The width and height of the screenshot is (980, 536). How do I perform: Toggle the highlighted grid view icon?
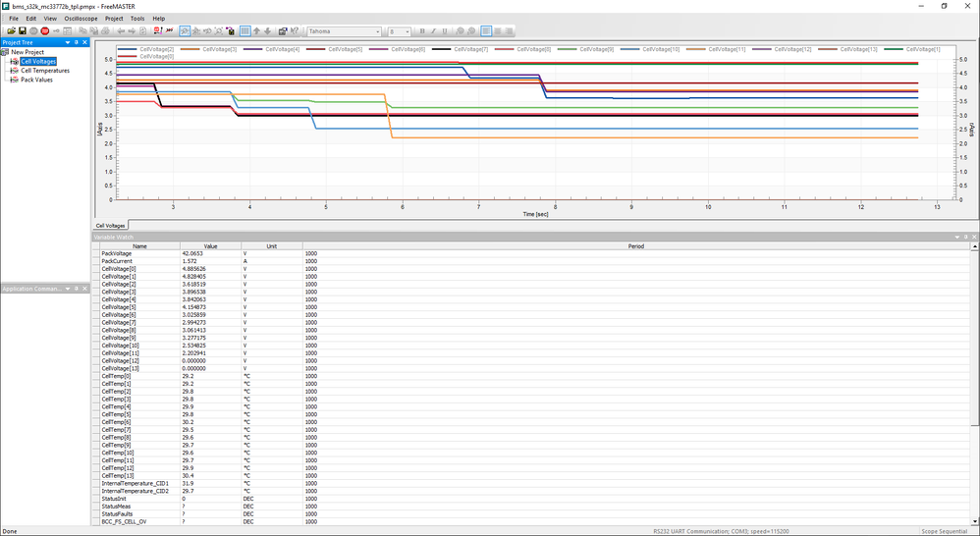pyautogui.click(x=245, y=30)
